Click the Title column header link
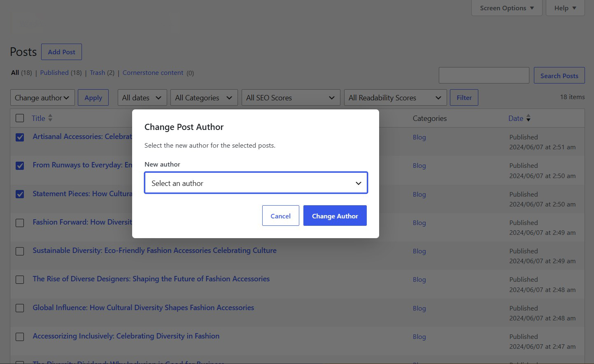Image resolution: width=594 pixels, height=364 pixels. 38,118
